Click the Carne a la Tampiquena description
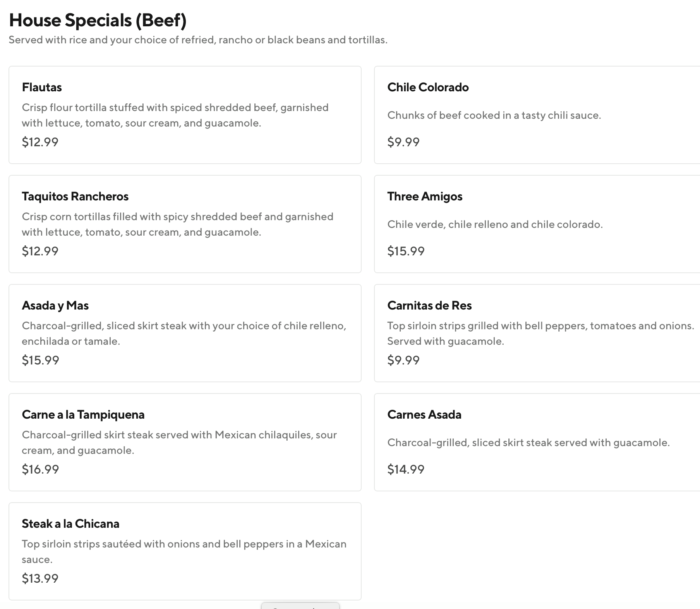The image size is (700, 609). point(179,442)
